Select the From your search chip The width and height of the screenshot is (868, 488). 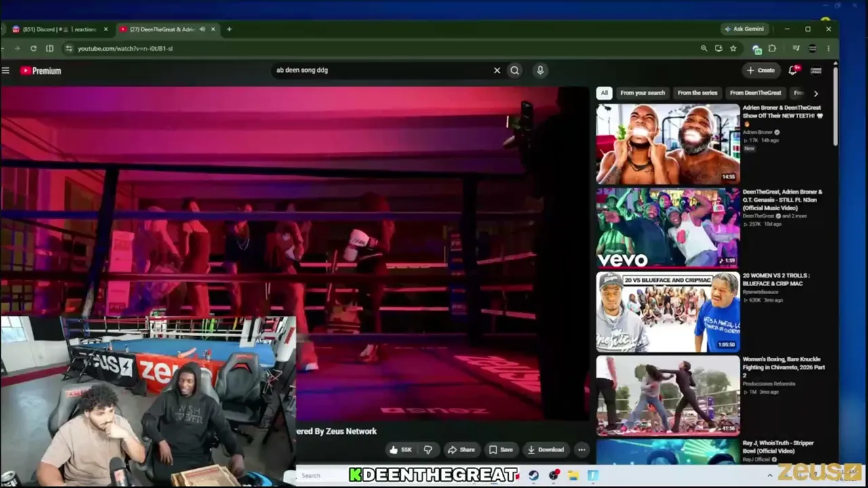(643, 93)
